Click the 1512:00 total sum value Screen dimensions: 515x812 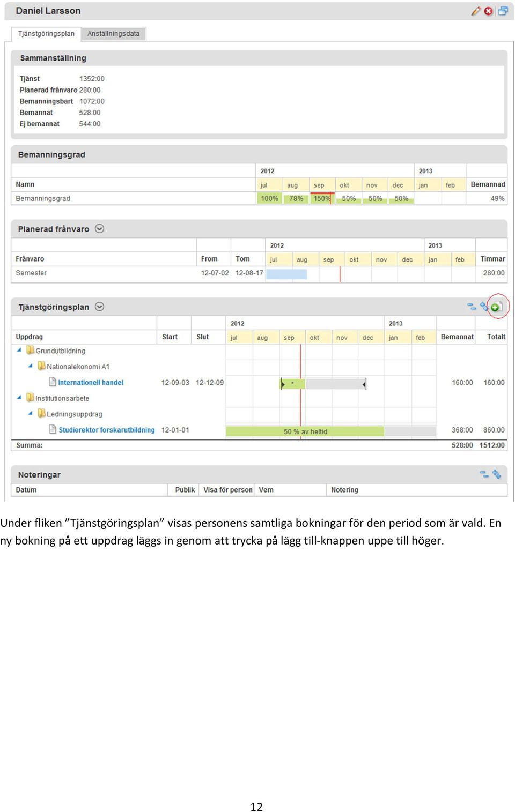click(x=492, y=445)
